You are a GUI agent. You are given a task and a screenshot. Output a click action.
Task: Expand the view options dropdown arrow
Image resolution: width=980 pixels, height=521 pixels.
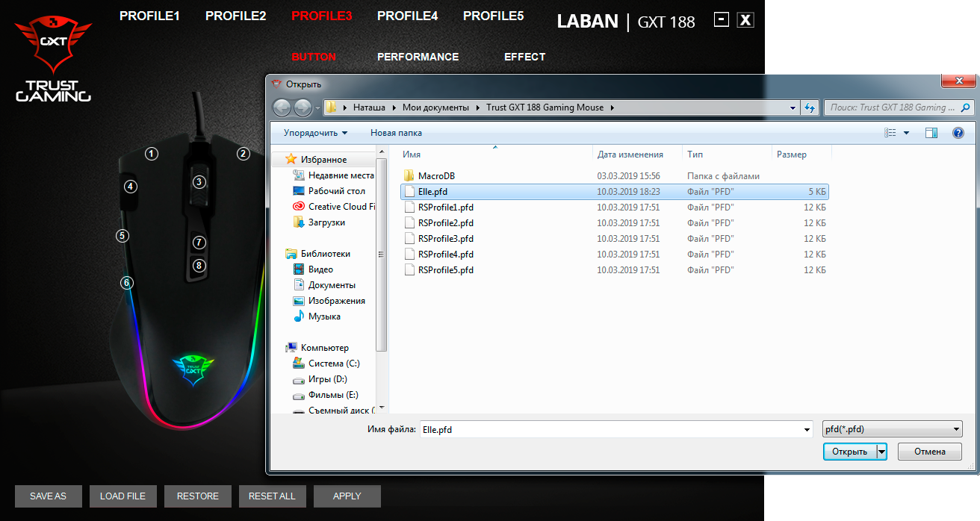[x=907, y=133]
